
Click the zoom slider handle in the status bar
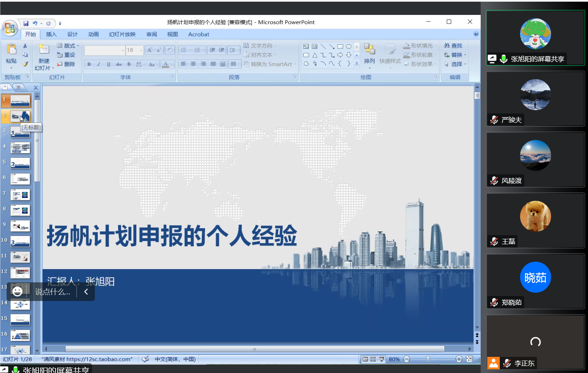pos(428,359)
